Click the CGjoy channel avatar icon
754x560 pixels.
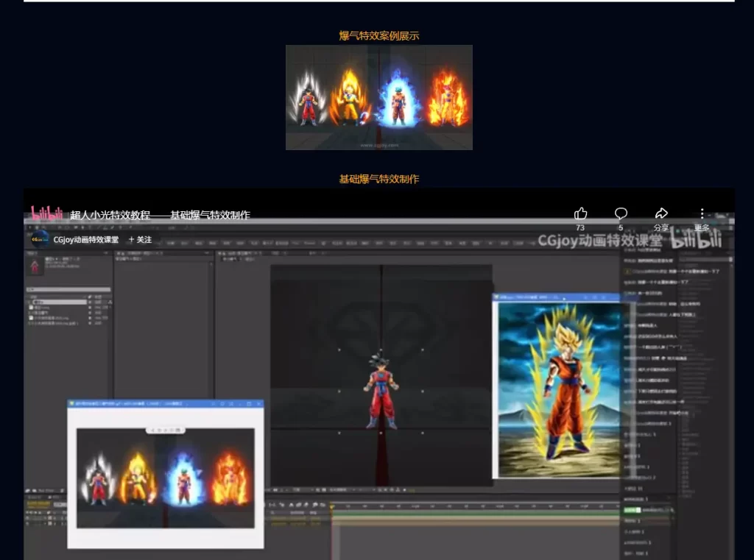pos(40,239)
